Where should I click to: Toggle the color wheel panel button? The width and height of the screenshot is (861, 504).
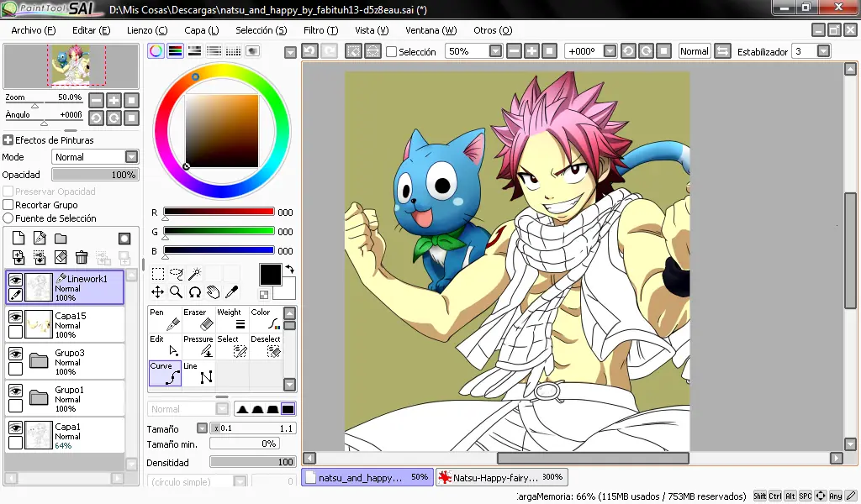coord(156,51)
